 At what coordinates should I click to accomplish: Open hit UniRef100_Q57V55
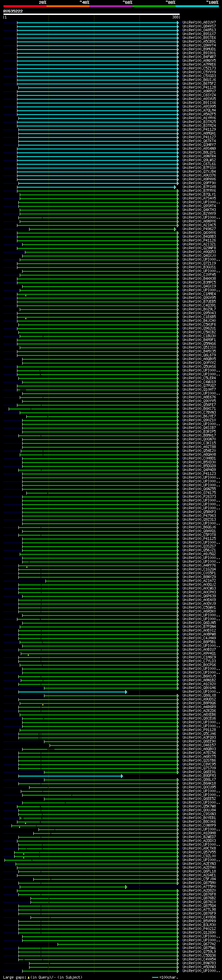[x=199, y=852]
